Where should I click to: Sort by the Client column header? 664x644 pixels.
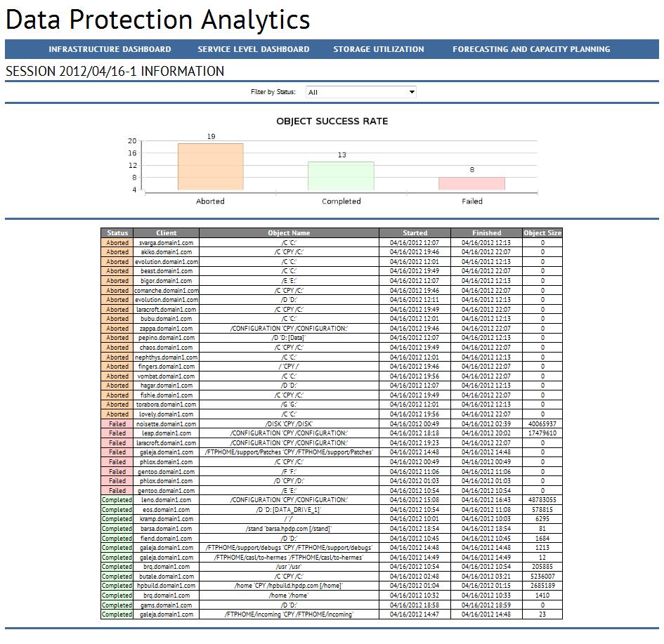coord(167,232)
